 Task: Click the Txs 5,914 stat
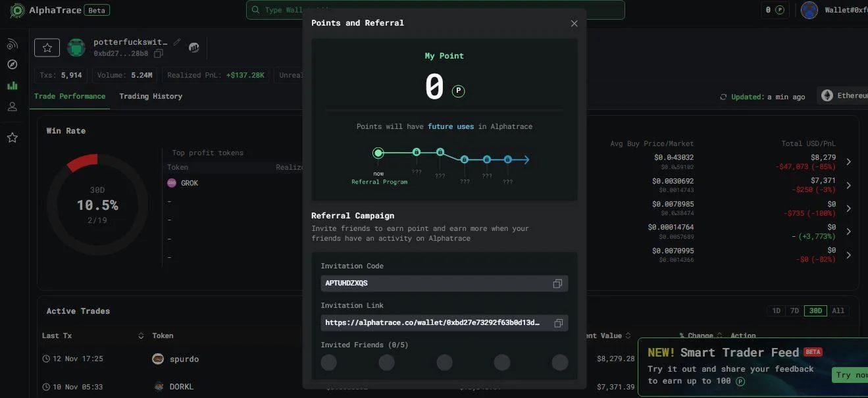pyautogui.click(x=61, y=75)
